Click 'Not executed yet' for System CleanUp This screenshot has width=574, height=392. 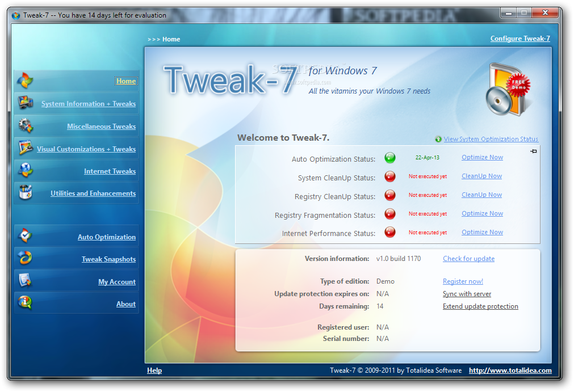pos(428,176)
